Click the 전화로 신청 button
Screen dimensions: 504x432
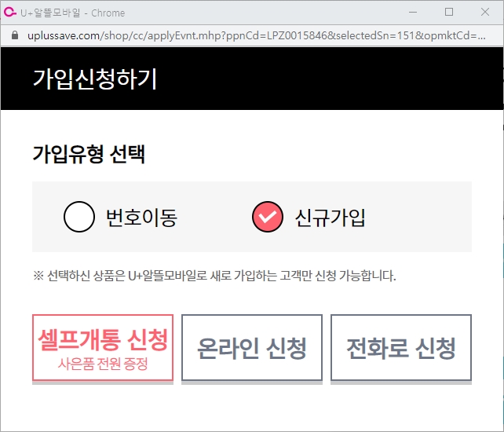[401, 348]
